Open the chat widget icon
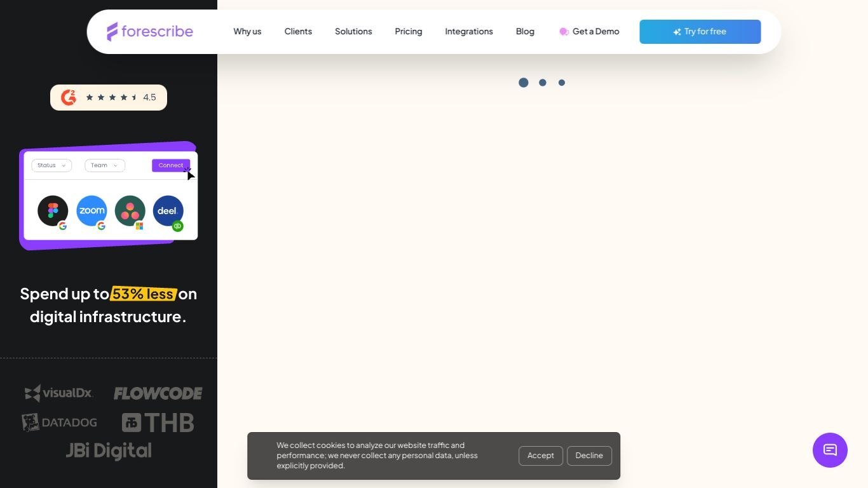Screen dimensions: 868x488 point(830,450)
